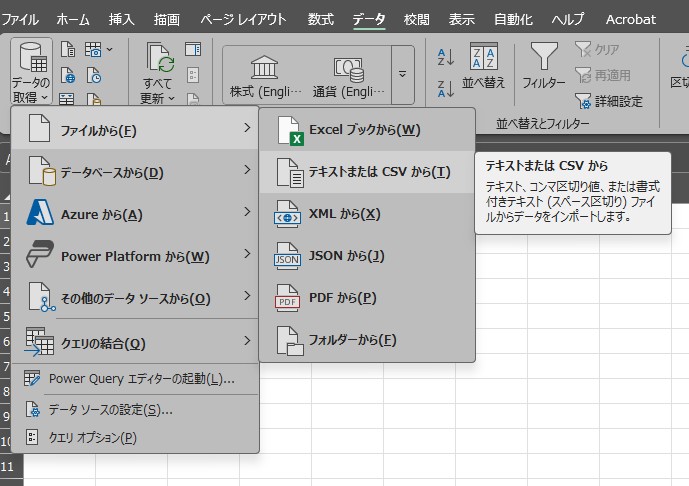The height and width of the screenshot is (486, 689).
Task: Select row 2 header
Action: point(6,241)
